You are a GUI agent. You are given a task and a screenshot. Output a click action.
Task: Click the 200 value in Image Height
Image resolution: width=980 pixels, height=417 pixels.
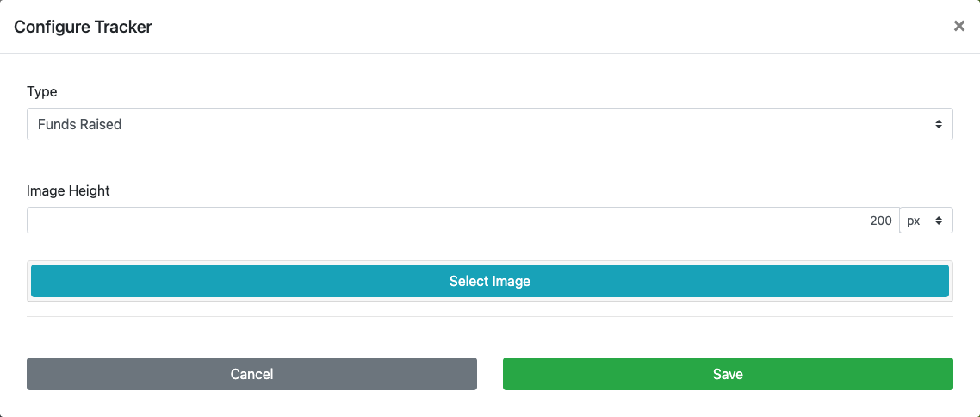point(880,221)
